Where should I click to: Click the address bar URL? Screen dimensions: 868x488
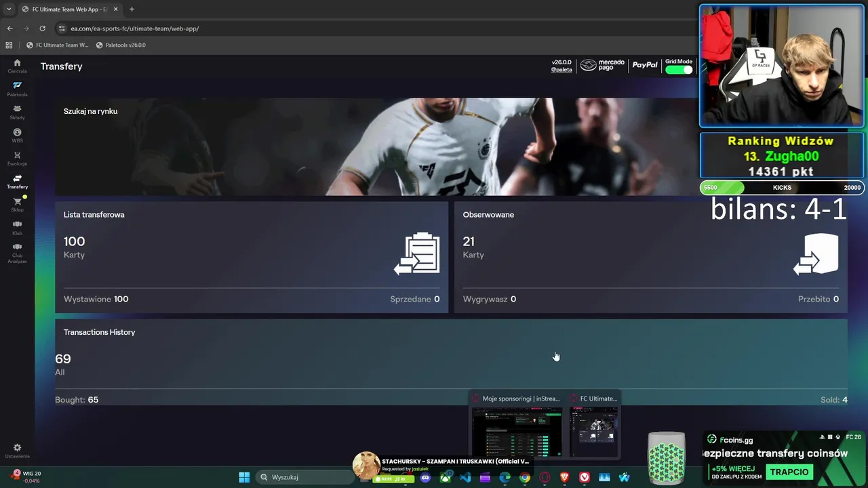pos(135,28)
